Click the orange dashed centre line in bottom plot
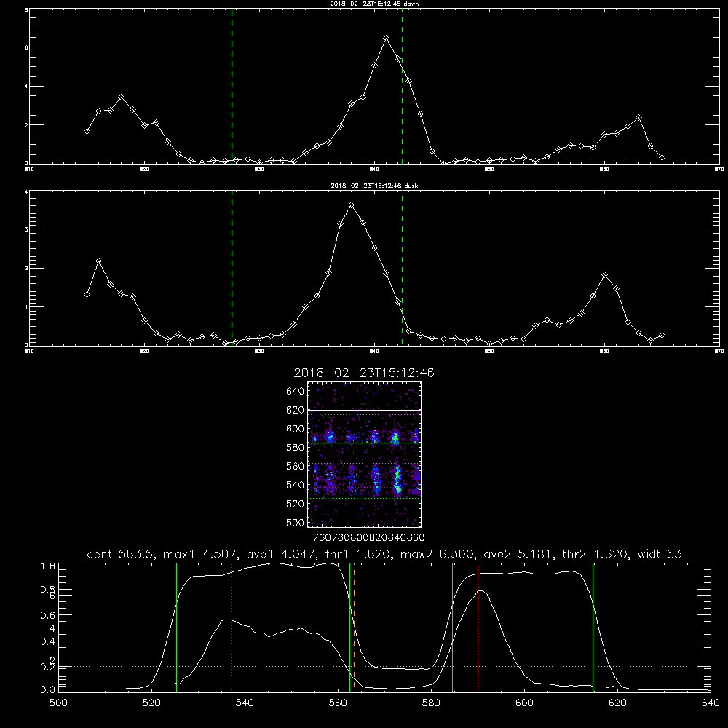 354,627
